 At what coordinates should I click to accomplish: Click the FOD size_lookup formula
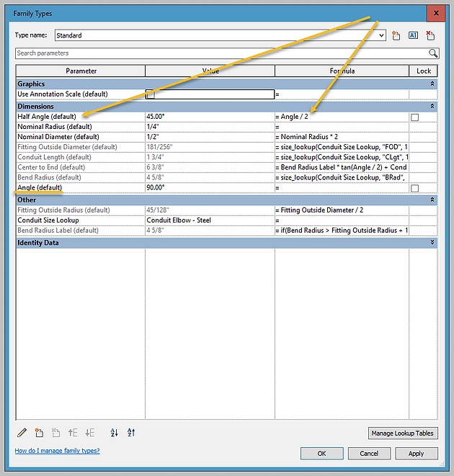342,147
